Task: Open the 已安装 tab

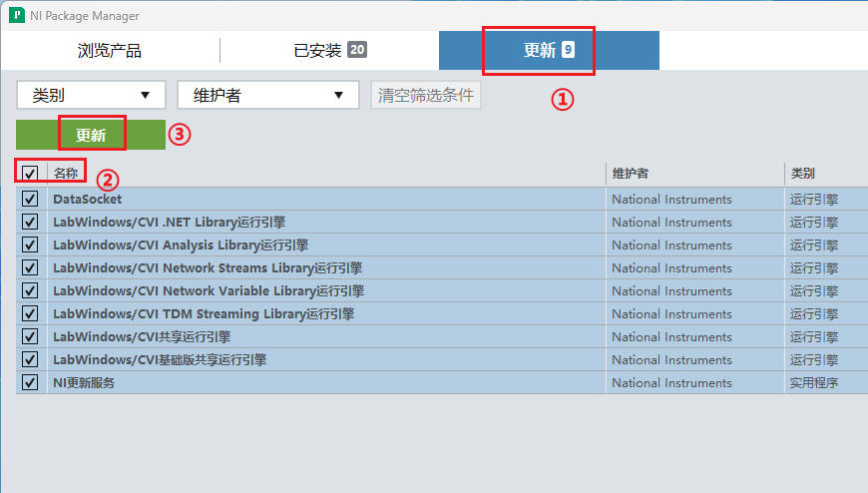Action: (x=330, y=51)
